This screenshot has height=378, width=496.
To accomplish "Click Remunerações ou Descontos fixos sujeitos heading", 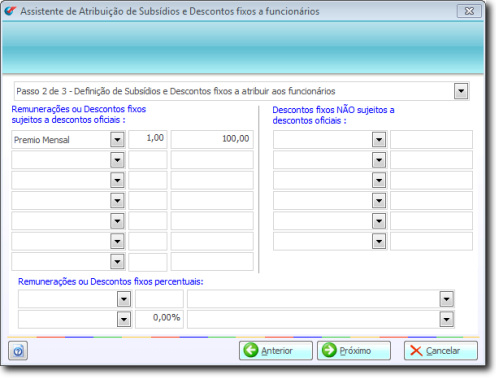I will pyautogui.click(x=79, y=114).
